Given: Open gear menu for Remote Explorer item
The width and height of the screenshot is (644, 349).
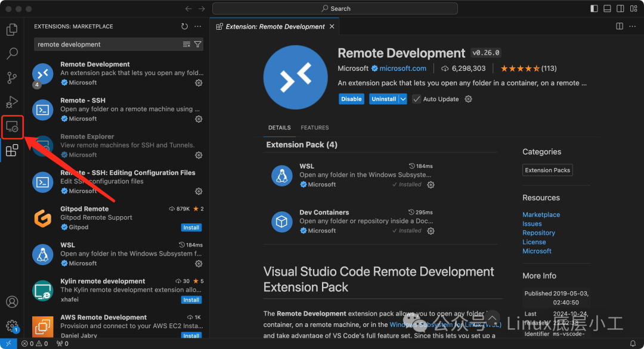Looking at the screenshot, I should (x=199, y=155).
